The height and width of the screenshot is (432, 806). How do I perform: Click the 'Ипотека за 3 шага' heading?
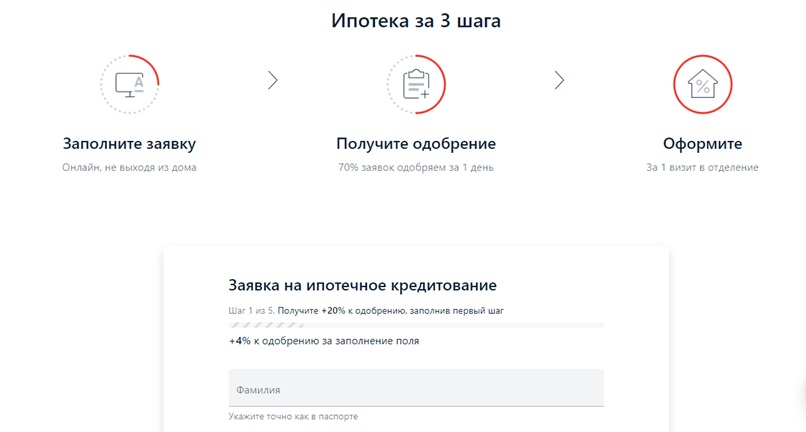click(416, 21)
